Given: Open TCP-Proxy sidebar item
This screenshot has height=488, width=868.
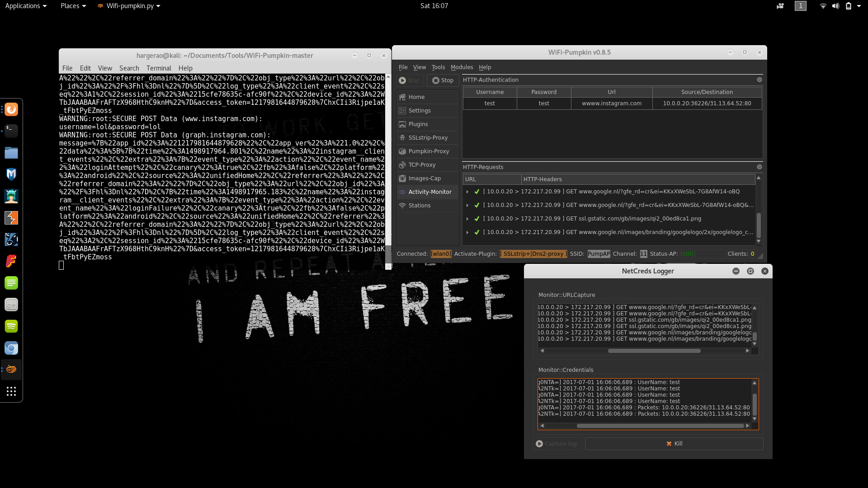Looking at the screenshot, I should 427,165.
